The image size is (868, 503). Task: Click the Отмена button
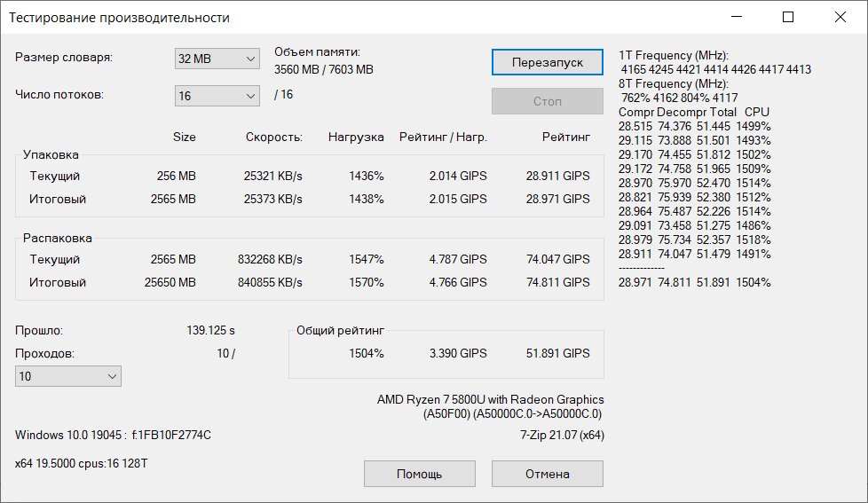point(547,474)
